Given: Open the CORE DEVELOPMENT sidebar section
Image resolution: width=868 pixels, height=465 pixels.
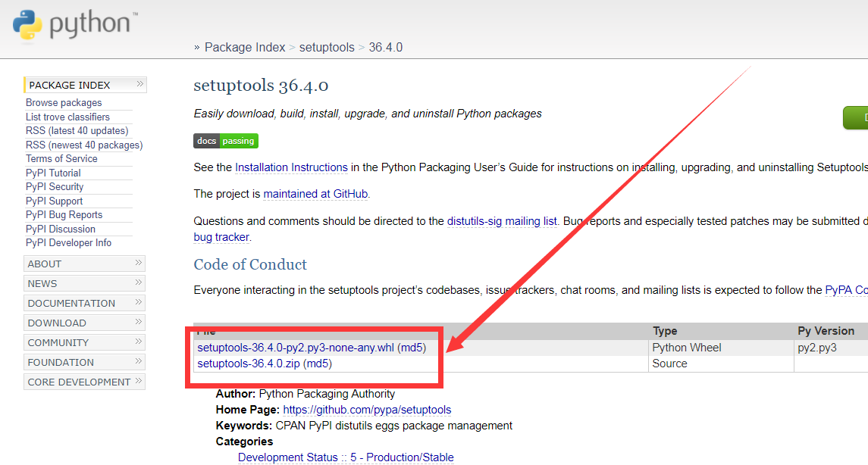Looking at the screenshot, I should pos(84,382).
